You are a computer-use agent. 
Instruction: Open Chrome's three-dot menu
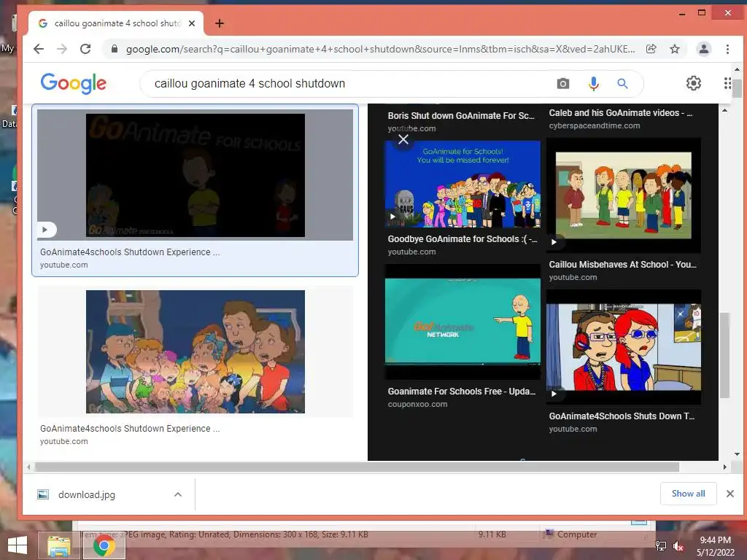coord(727,49)
